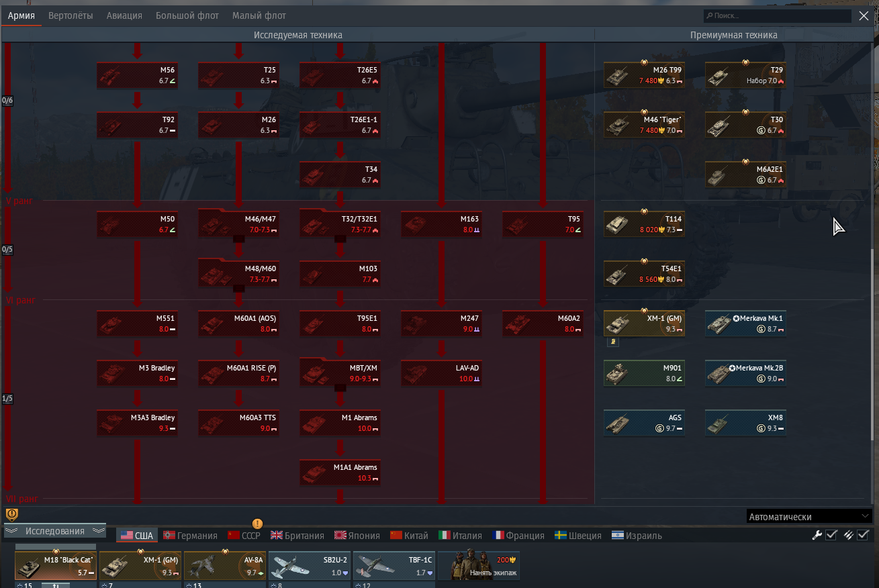Select the M50 tank destroyer card
This screenshot has height=588, width=879.
138,224
